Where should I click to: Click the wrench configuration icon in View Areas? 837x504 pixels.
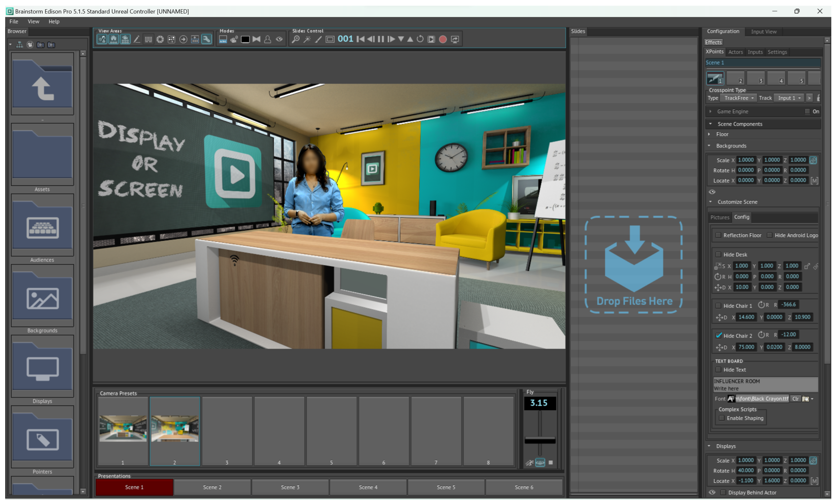(x=206, y=39)
